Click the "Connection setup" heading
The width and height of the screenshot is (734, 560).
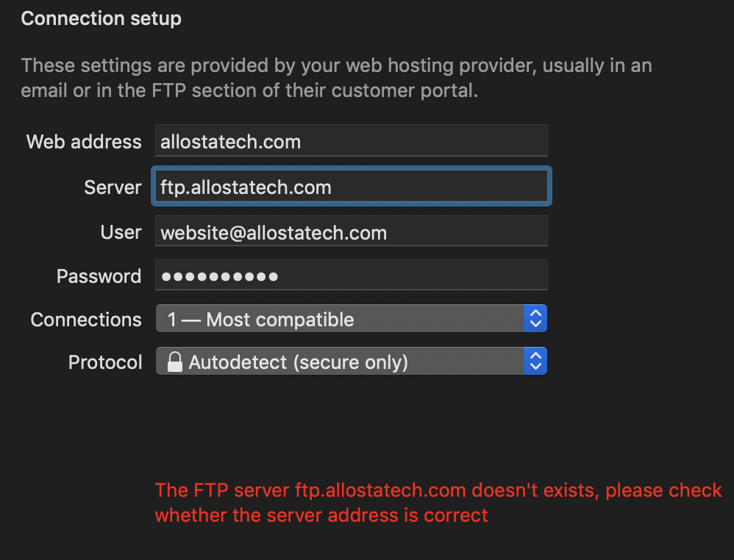pyautogui.click(x=101, y=18)
